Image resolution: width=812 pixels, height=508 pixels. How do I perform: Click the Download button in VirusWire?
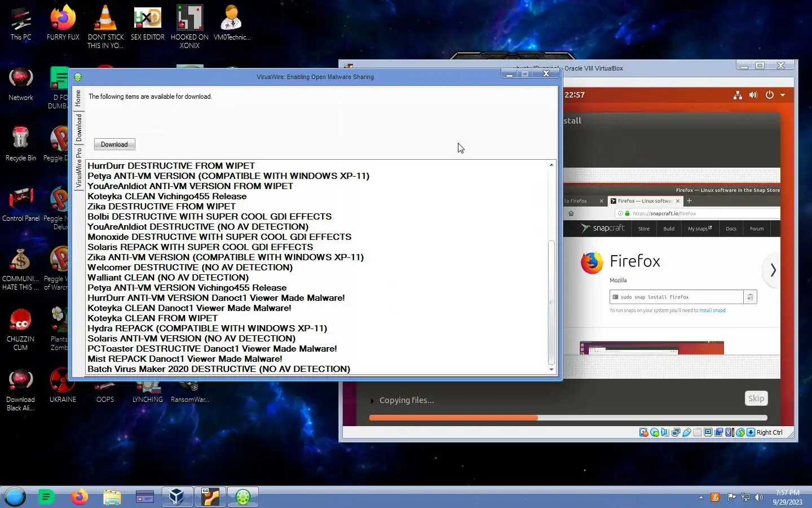point(114,144)
